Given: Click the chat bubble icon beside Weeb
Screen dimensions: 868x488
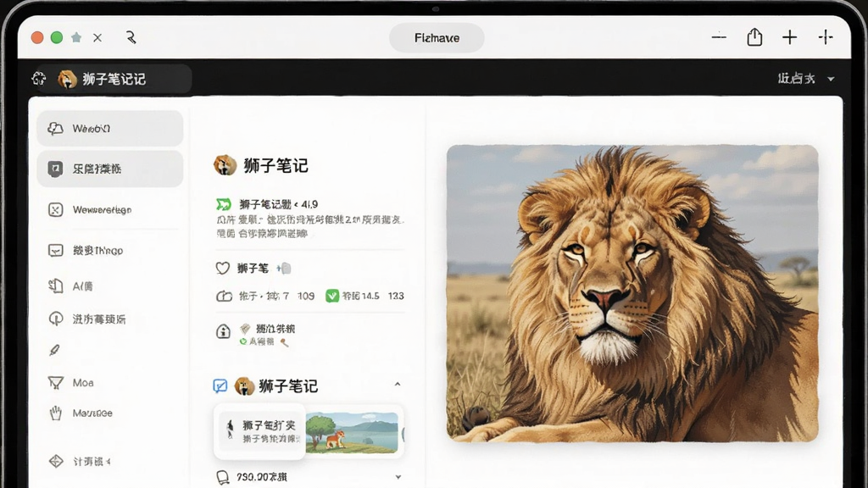Looking at the screenshot, I should (55, 129).
